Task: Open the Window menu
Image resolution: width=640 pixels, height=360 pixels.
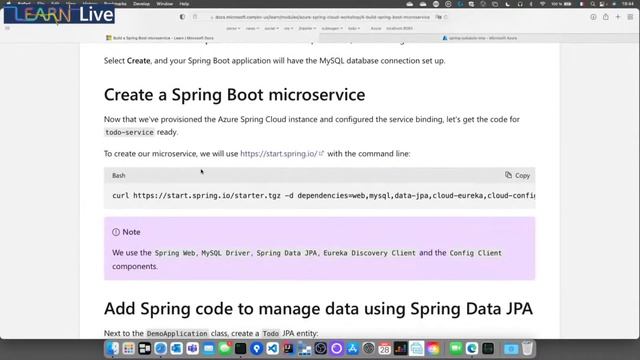Action: pyautogui.click(x=164, y=4)
